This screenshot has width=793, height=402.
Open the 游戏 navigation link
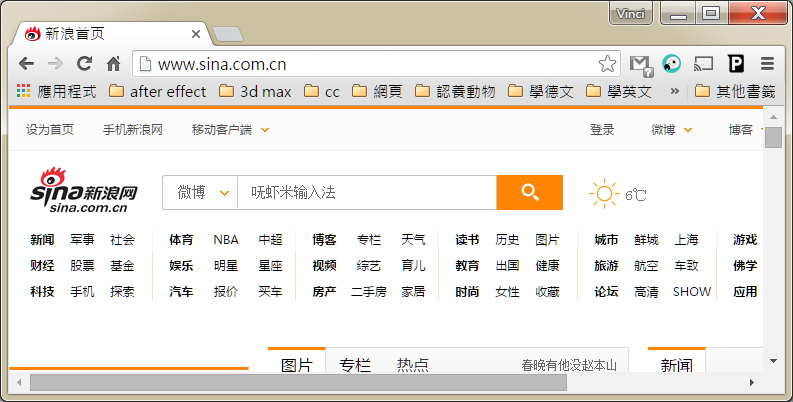coord(745,240)
